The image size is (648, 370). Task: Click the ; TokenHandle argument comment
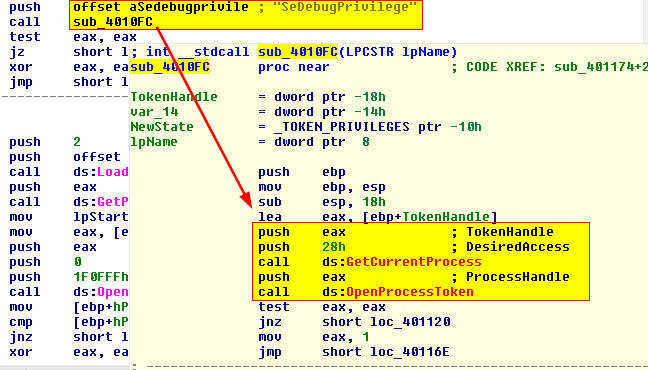point(502,232)
